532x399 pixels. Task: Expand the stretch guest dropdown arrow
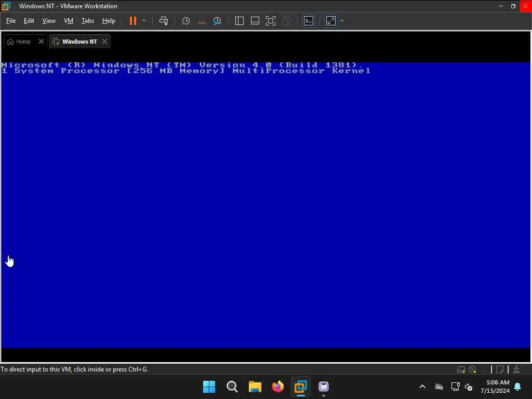pos(342,21)
